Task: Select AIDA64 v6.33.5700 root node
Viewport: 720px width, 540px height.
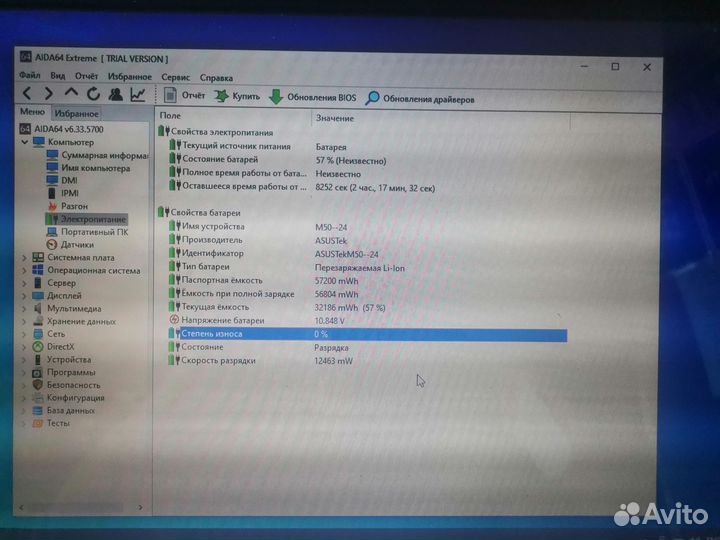Action: [x=62, y=129]
